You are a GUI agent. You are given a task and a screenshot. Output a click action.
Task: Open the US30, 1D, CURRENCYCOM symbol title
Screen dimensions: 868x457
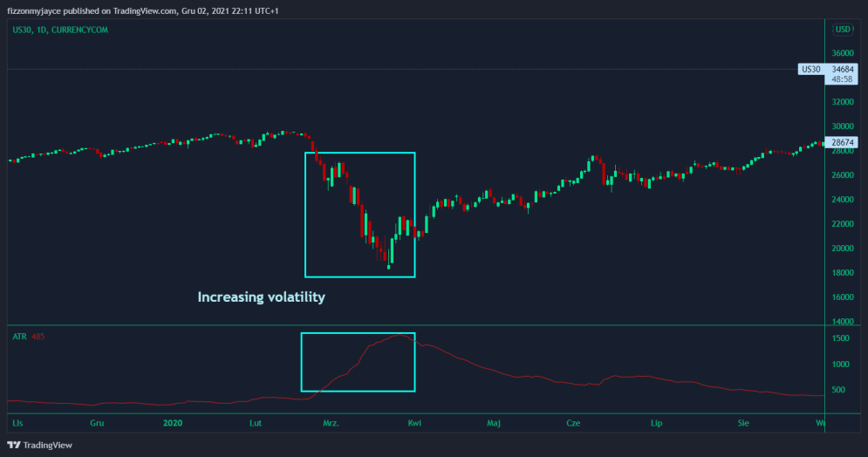pos(60,30)
